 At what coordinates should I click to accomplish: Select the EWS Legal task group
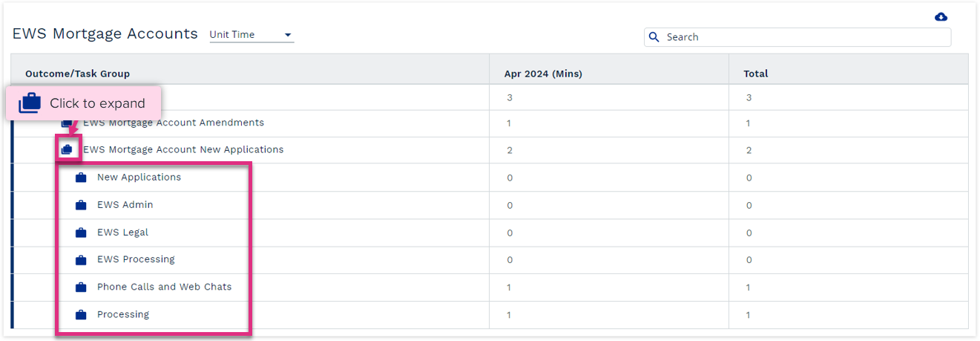(x=122, y=233)
